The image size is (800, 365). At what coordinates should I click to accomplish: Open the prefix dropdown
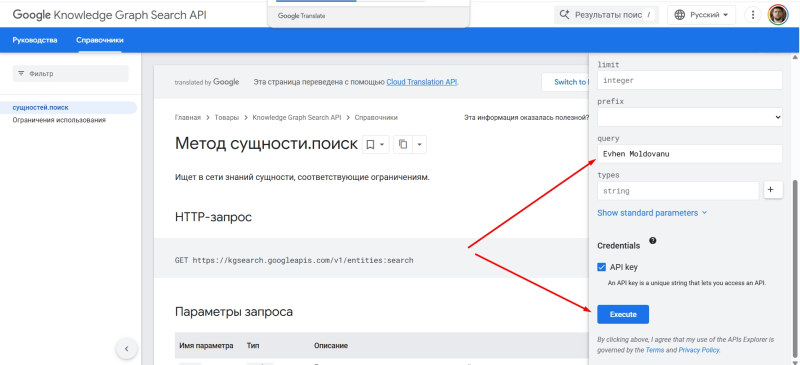click(690, 117)
